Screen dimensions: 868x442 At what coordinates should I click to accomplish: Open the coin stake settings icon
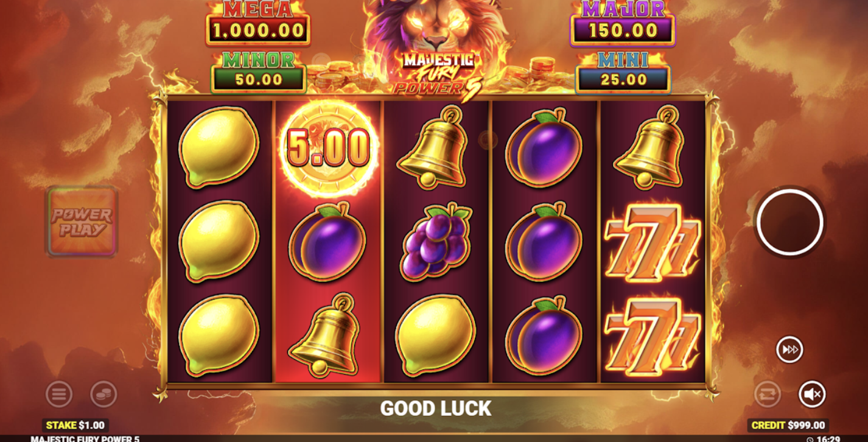(103, 395)
